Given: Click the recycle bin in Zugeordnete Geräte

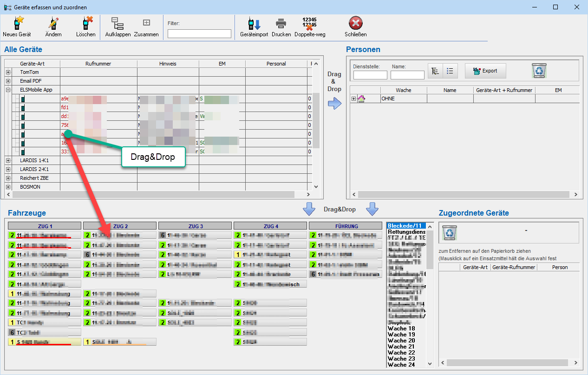Looking at the screenshot, I should pyautogui.click(x=449, y=232).
